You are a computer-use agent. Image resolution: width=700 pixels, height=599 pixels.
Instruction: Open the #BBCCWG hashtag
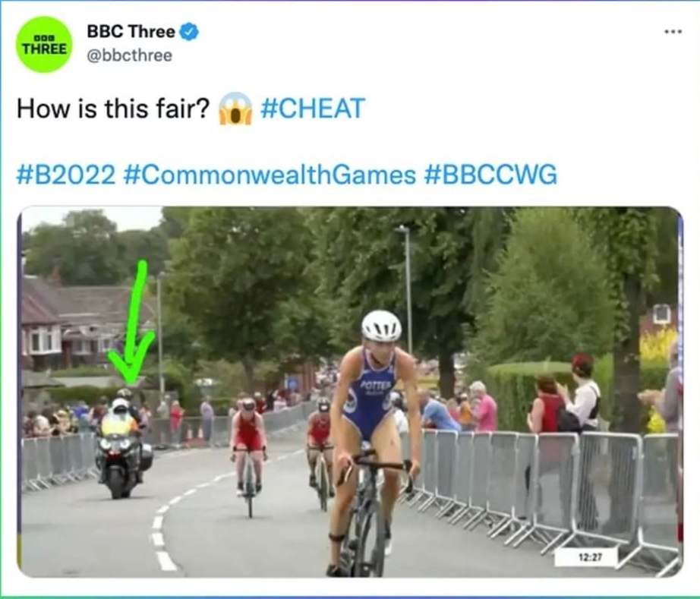tap(490, 175)
